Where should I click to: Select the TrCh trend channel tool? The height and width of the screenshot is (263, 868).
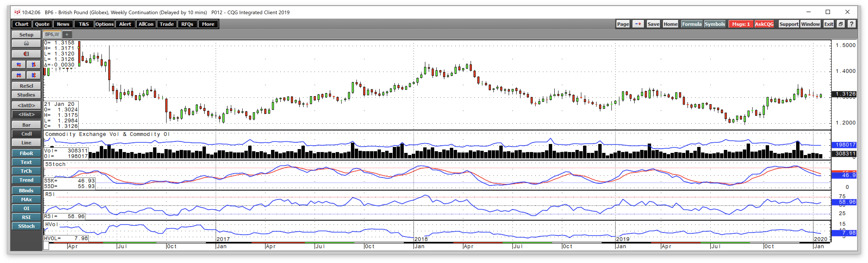[26, 172]
